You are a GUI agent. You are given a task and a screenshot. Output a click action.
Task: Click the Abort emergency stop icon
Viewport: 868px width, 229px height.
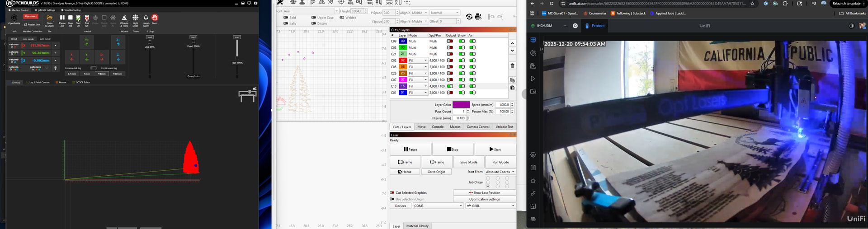[155, 18]
